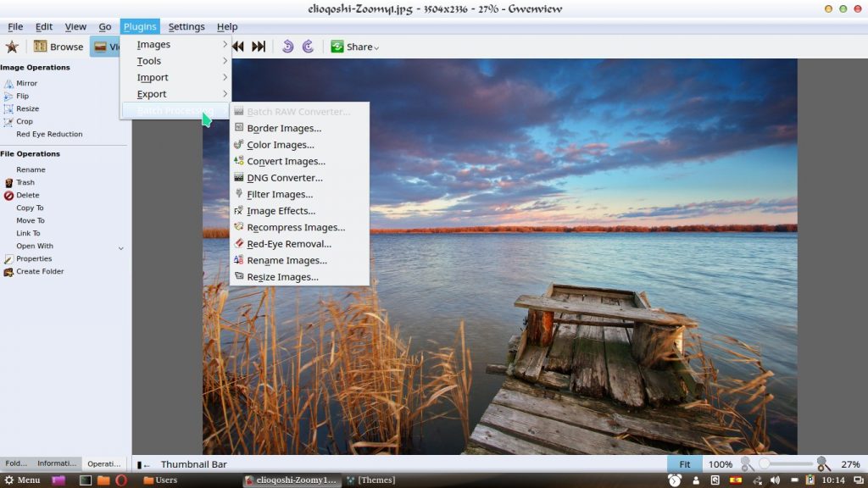Click the star bookmark icon in toolbar
This screenshot has height=488, width=868.
12,47
